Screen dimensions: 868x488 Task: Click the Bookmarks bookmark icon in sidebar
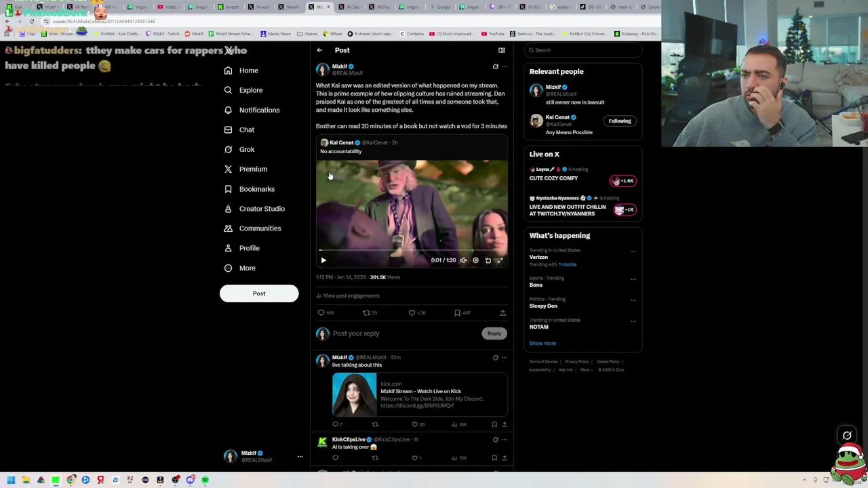(x=228, y=189)
